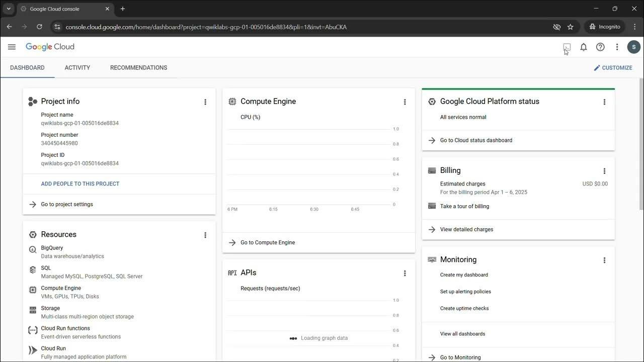Open the main navigation hamburger menu
Viewport: 644px width, 362px height.
(12, 47)
